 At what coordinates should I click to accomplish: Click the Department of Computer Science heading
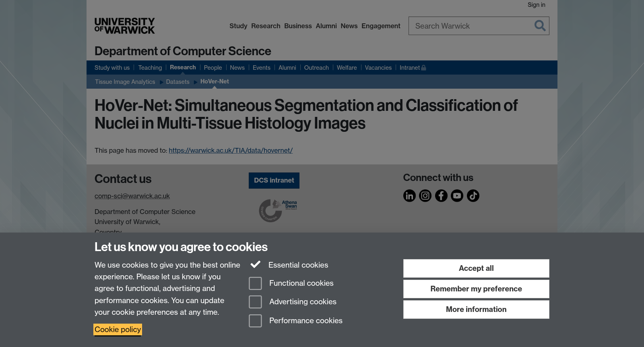tap(183, 51)
